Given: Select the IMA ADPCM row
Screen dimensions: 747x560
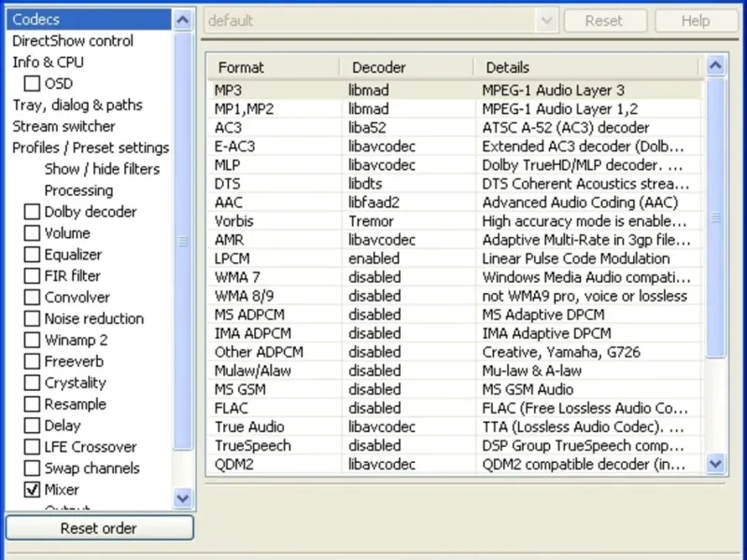Looking at the screenshot, I should coord(455,333).
